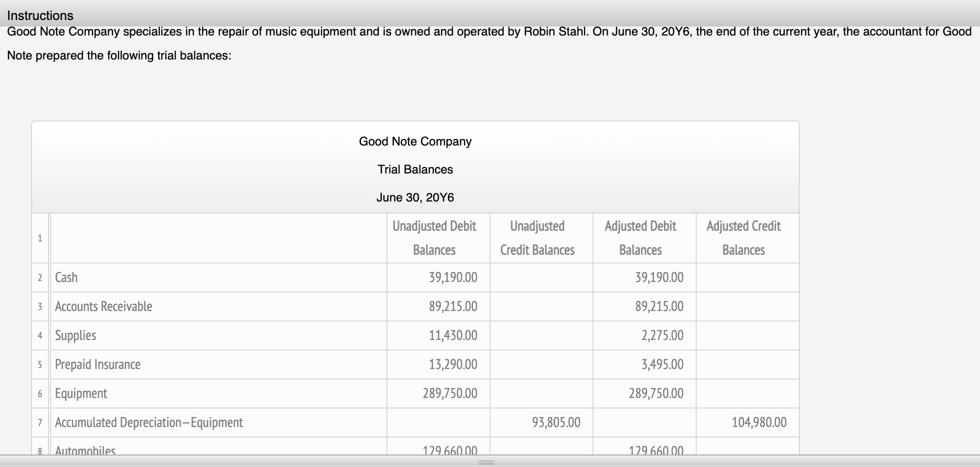This screenshot has height=467, width=980.
Task: Click row number 1 in the table
Action: [x=40, y=238]
